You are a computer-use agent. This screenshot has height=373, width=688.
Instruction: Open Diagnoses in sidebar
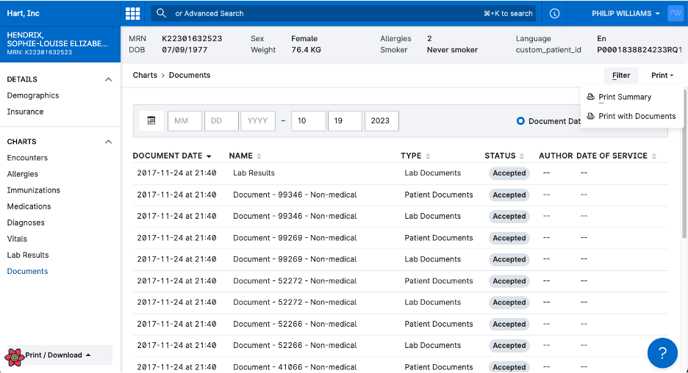coord(25,223)
